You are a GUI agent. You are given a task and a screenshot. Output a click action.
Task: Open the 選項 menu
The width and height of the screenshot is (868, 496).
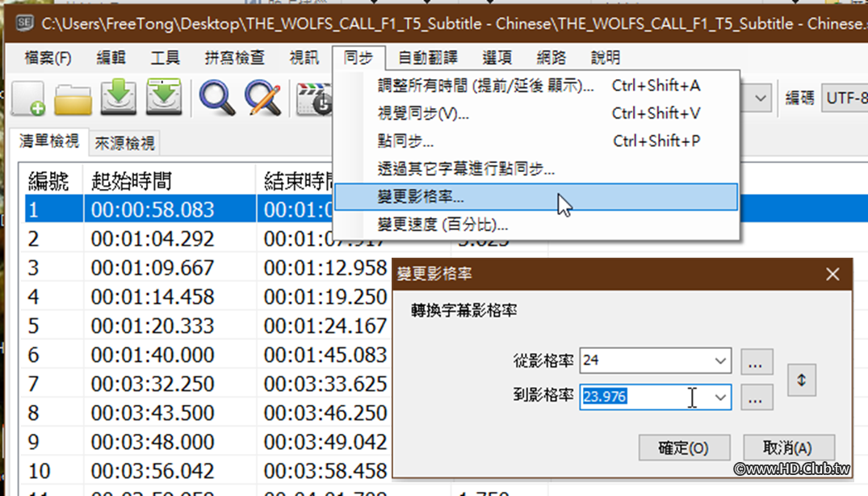[x=497, y=57]
